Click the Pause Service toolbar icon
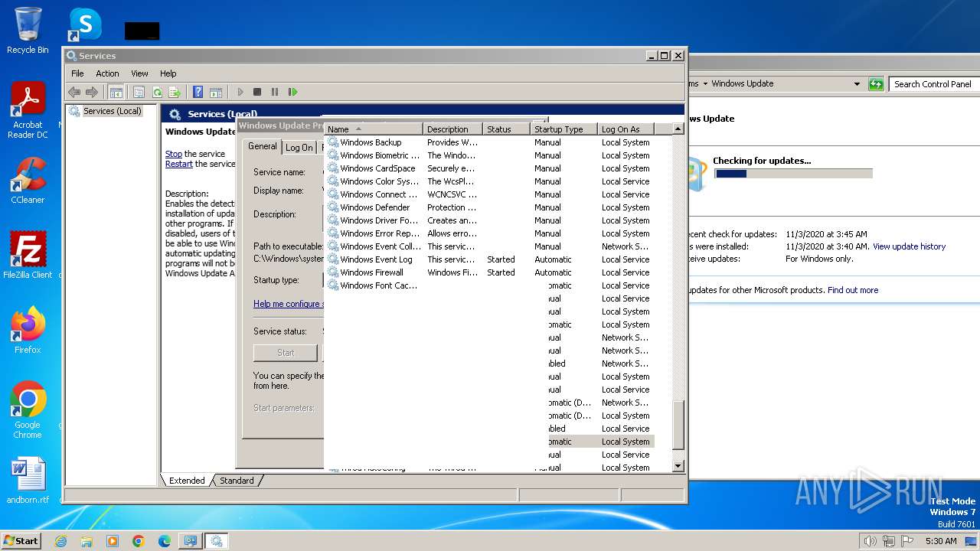This screenshot has width=980, height=551. coord(275,92)
